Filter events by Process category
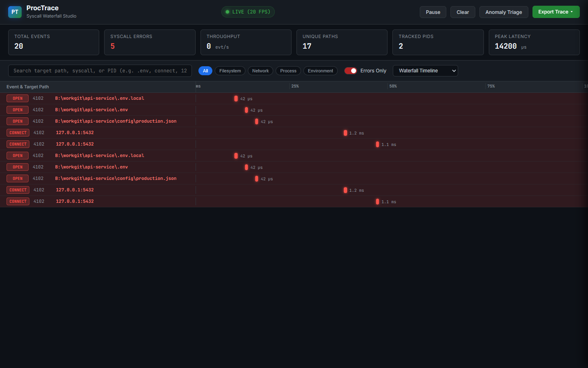This screenshot has height=368, width=588. tap(288, 71)
